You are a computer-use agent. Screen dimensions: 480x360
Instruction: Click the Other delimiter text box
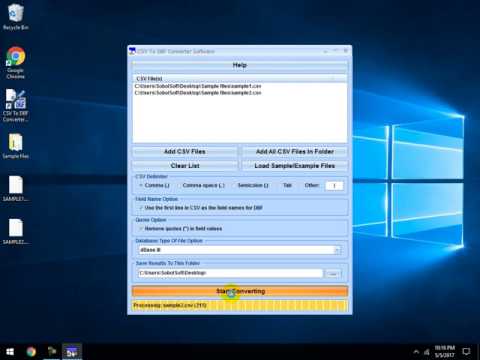[x=334, y=186]
